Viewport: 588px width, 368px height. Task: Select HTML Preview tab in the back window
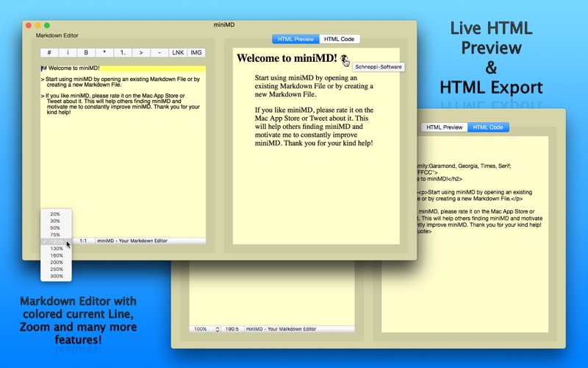pos(445,127)
